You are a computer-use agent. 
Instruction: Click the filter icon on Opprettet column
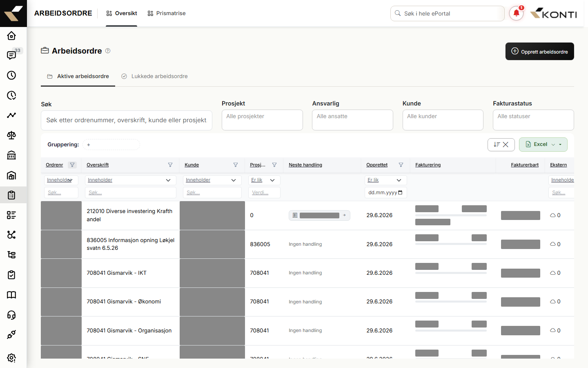point(401,165)
